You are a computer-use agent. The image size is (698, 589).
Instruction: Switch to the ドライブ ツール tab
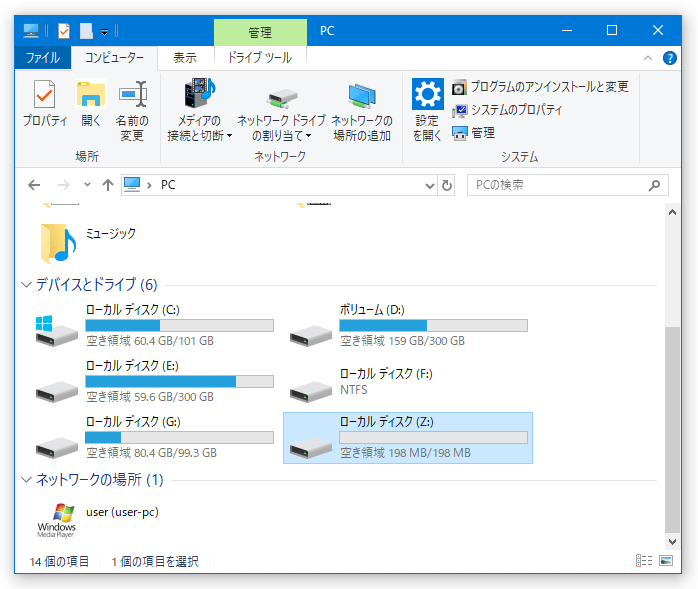coord(260,58)
